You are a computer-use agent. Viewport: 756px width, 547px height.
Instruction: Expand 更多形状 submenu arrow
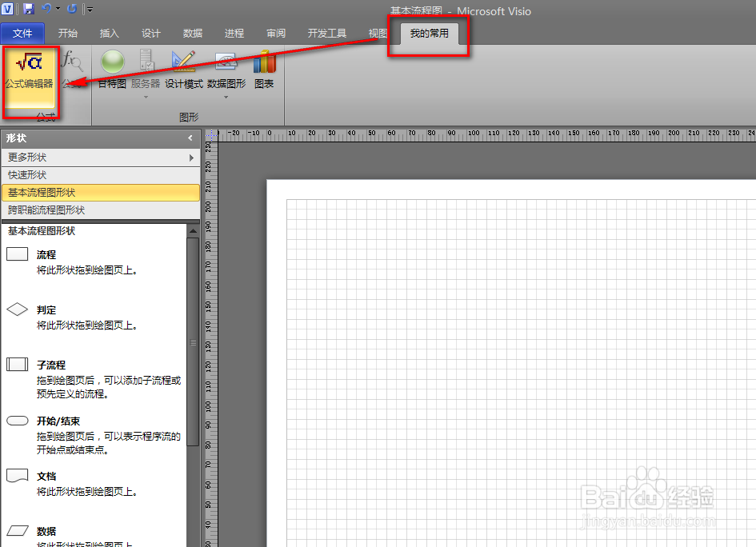pyautogui.click(x=191, y=158)
